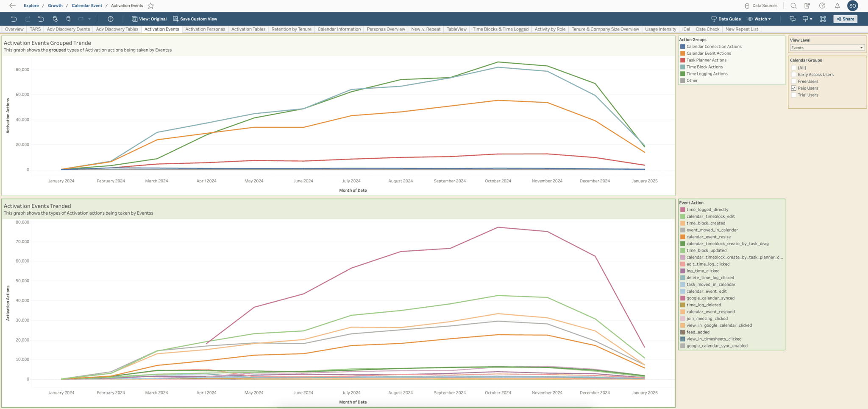Switch to New Repeat List tab
The width and height of the screenshot is (868, 409).
pyautogui.click(x=742, y=29)
